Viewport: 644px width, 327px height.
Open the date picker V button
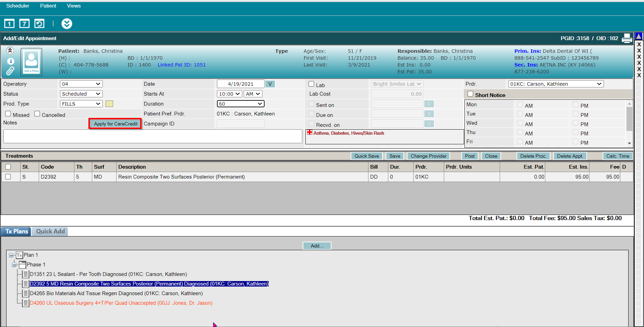(270, 84)
